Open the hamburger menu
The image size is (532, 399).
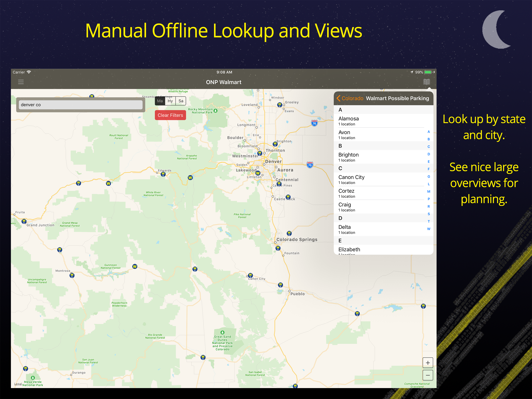pos(21,82)
